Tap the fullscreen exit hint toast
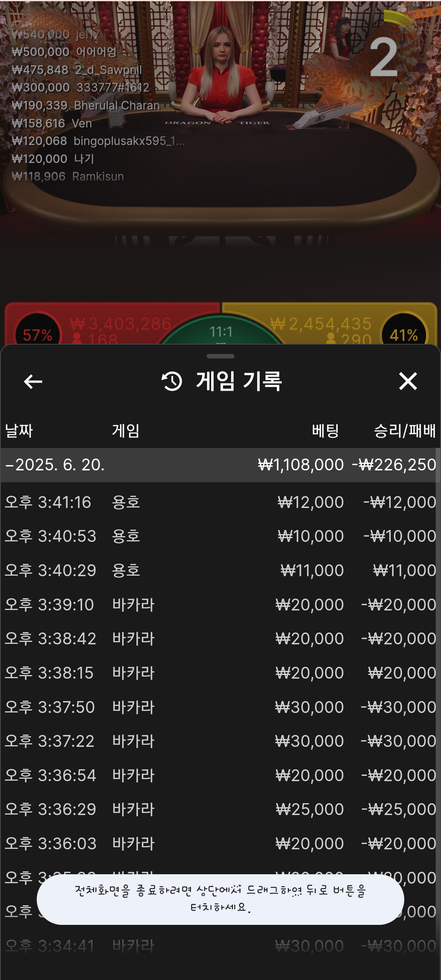This screenshot has width=441, height=980. (220, 899)
